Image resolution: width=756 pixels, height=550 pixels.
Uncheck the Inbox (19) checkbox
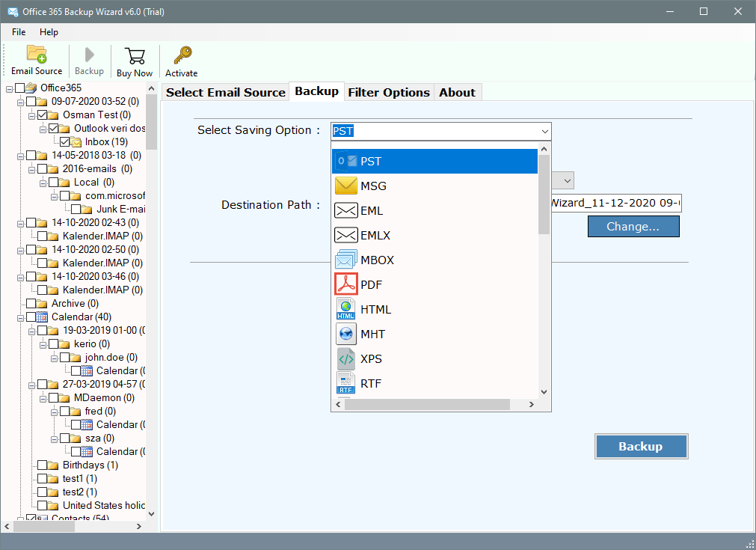pos(65,142)
